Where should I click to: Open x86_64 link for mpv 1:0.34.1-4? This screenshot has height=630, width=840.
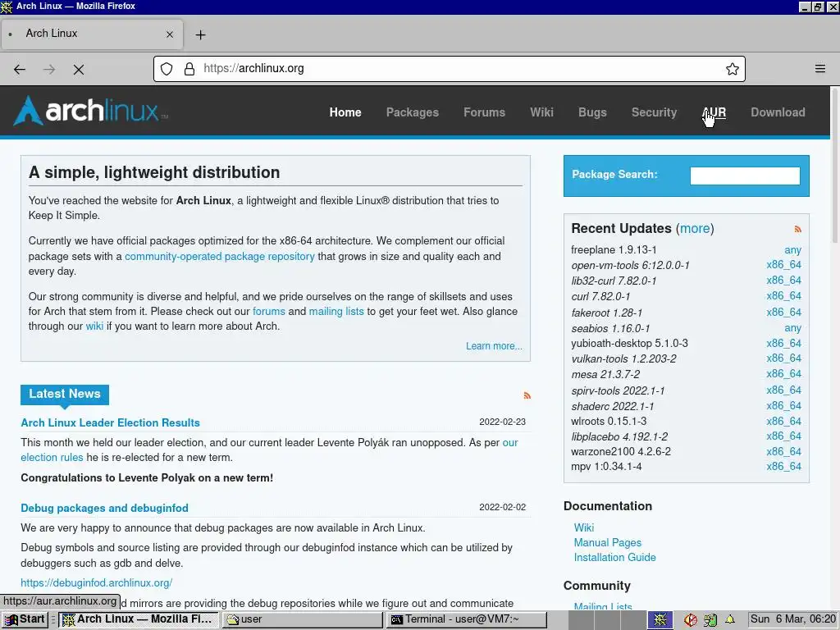[x=783, y=466]
